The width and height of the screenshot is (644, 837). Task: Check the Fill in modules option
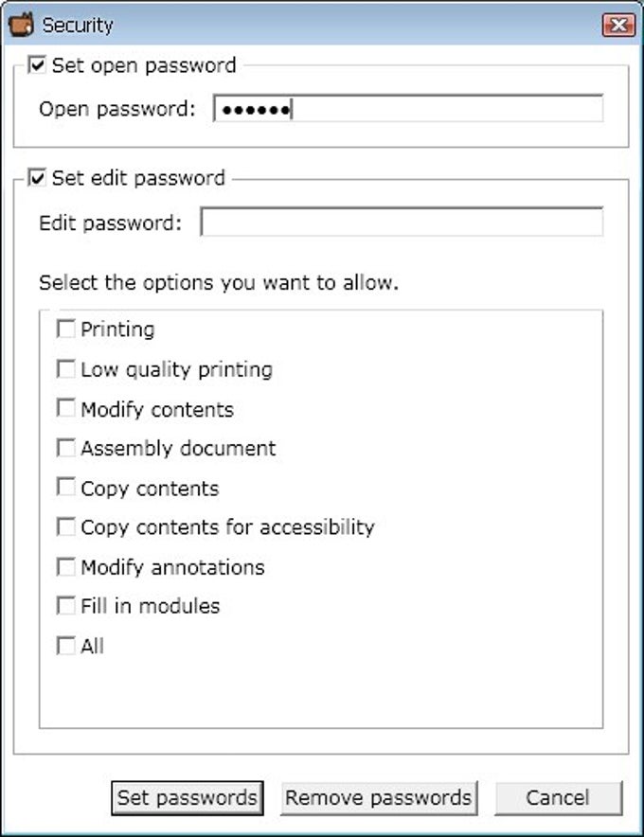point(65,606)
